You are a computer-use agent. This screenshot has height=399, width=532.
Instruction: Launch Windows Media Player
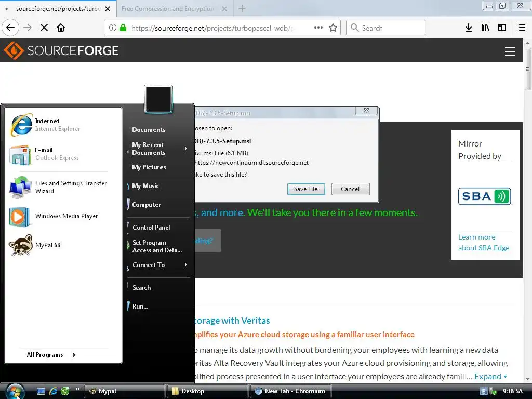tap(63, 216)
